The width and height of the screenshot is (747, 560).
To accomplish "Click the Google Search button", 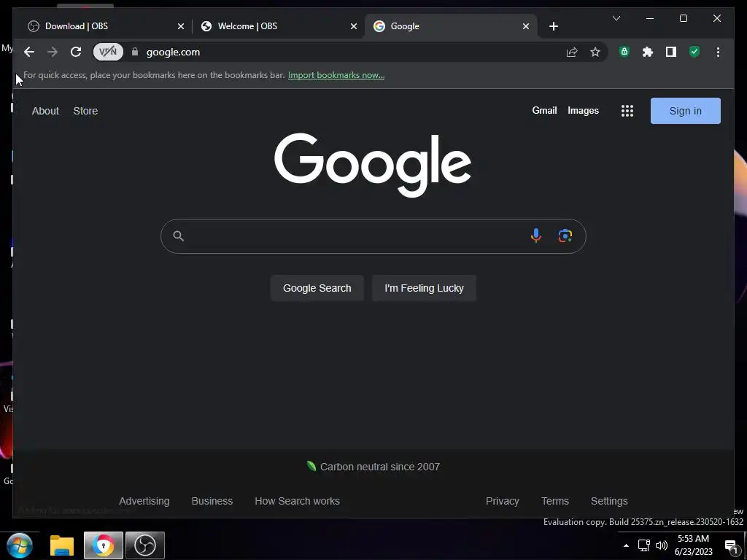I will pyautogui.click(x=317, y=288).
